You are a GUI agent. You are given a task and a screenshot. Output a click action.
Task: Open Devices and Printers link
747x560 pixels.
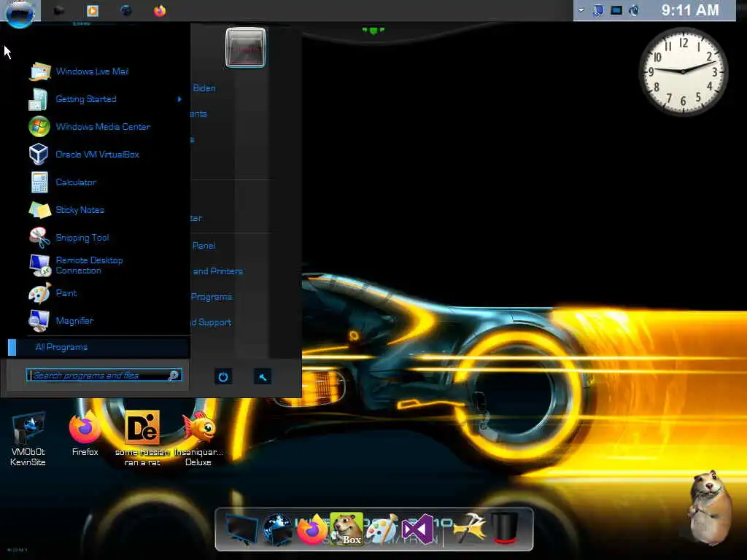pos(217,271)
